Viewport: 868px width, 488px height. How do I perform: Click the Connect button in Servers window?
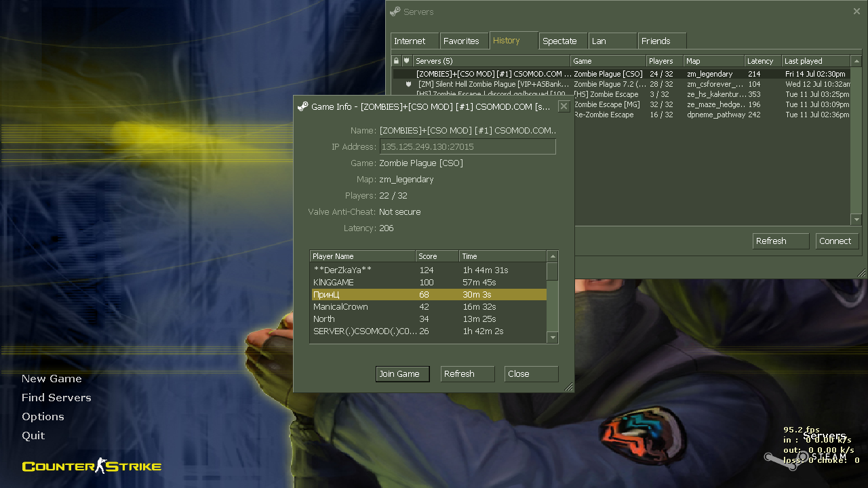click(x=835, y=241)
